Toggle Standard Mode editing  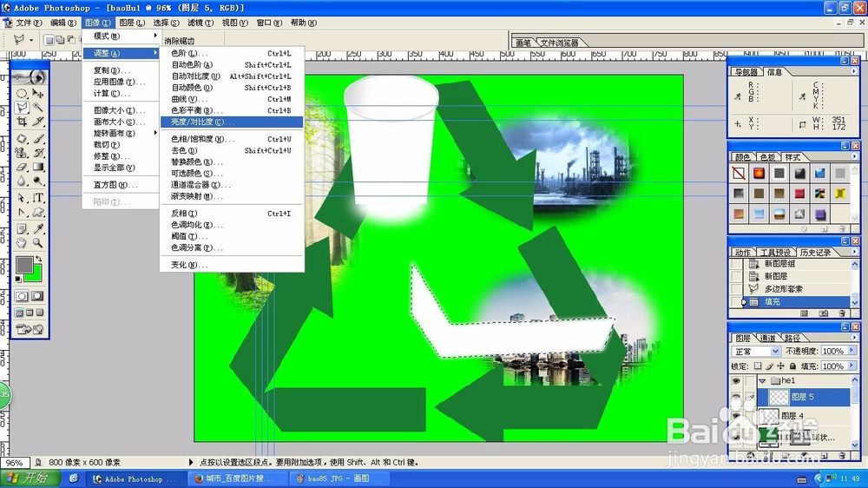coord(22,296)
